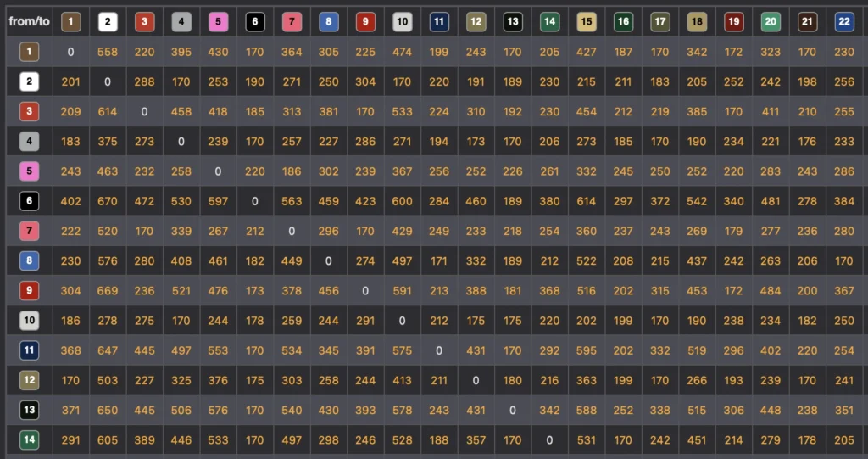
Task: Select the gray row header badge 4
Action: [x=30, y=142]
